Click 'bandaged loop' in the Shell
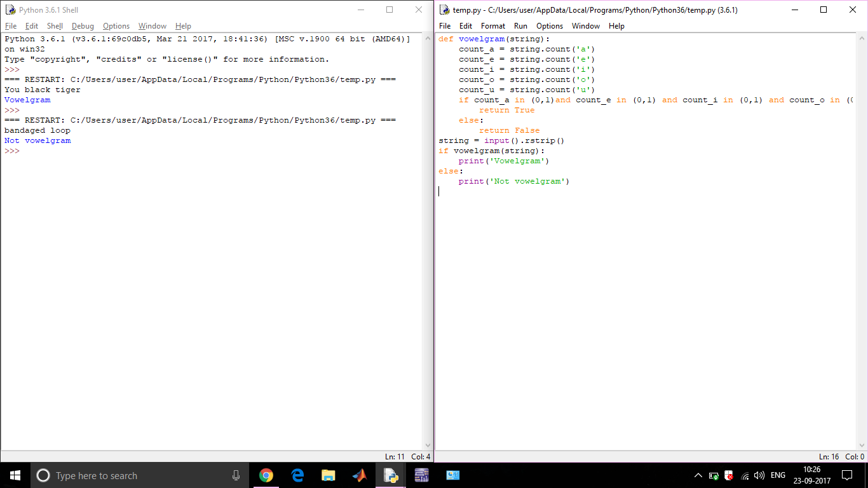The image size is (868, 488). point(37,130)
